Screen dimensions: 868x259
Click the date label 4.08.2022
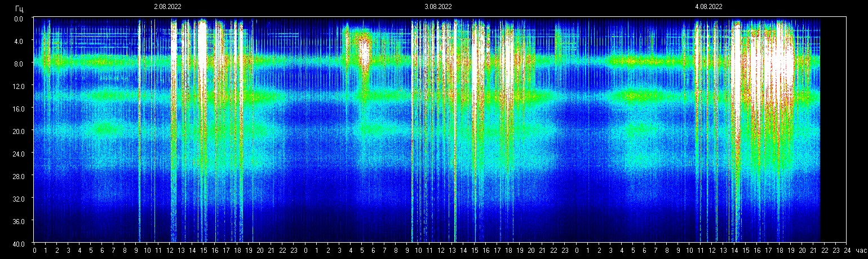(x=708, y=7)
